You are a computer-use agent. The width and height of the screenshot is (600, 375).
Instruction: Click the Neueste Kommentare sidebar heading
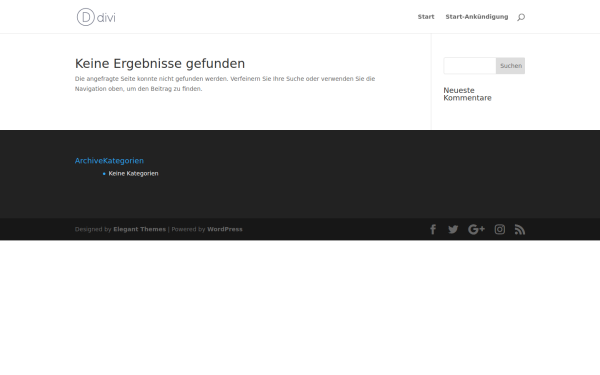[467, 94]
